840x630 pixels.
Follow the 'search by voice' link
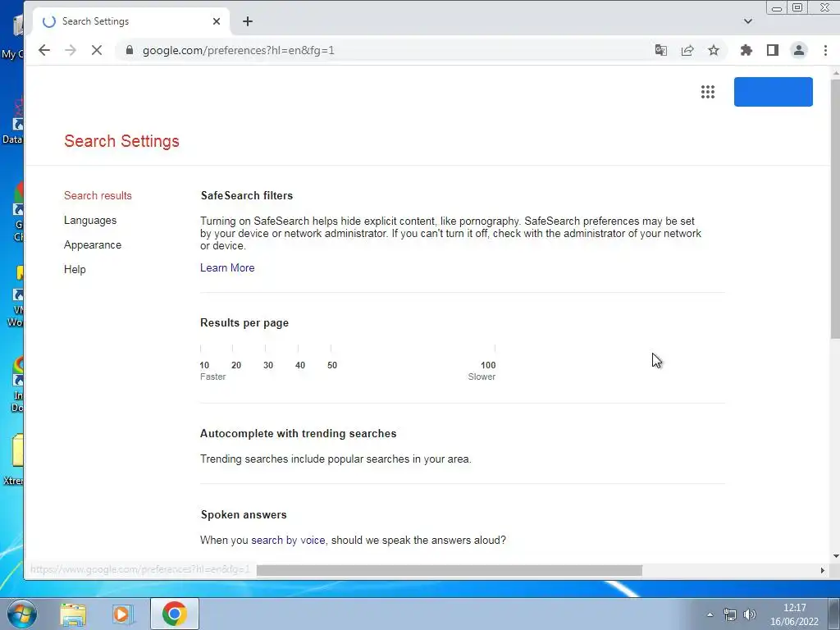[x=288, y=540]
